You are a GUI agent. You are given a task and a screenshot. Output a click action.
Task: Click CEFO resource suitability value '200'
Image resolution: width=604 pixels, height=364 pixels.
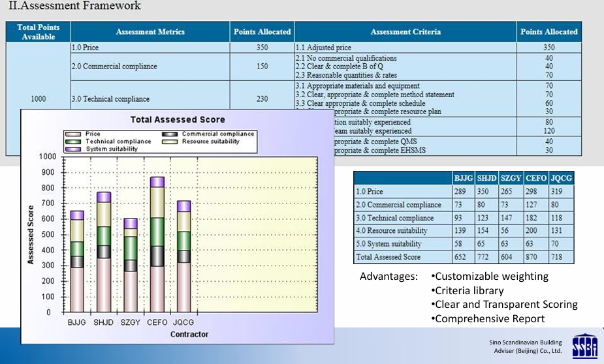coord(532,231)
